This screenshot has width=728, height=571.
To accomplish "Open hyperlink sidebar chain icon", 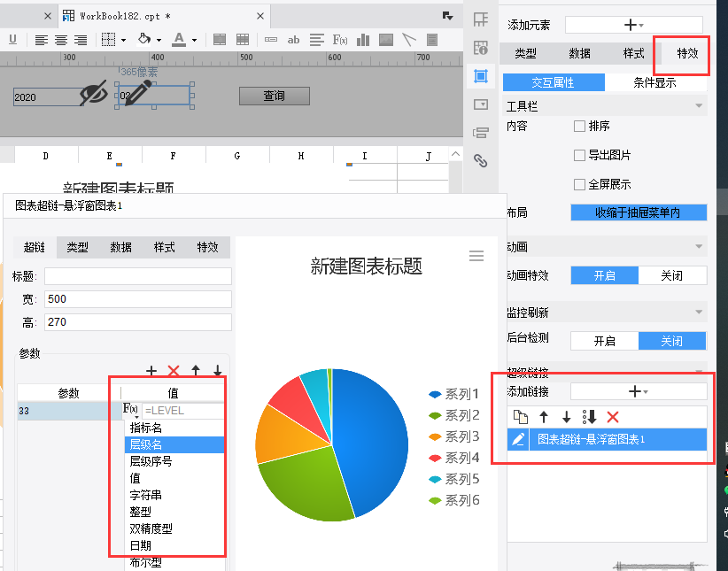I will tap(481, 160).
